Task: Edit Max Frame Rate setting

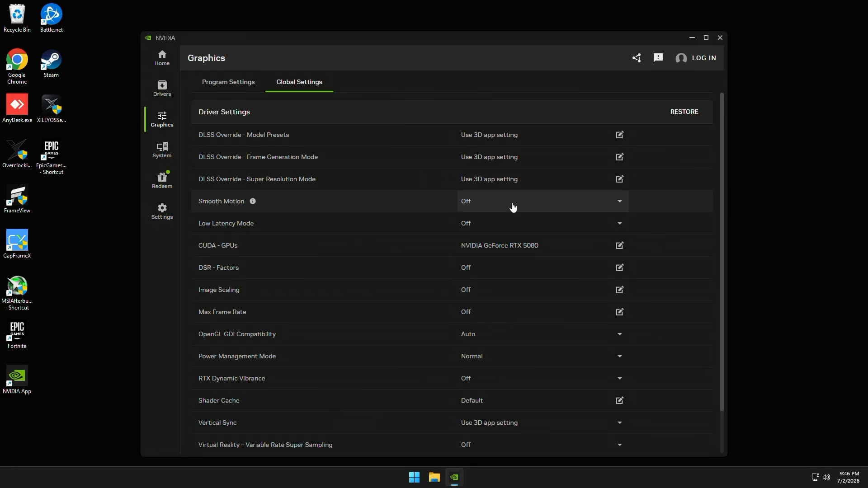Action: click(620, 312)
